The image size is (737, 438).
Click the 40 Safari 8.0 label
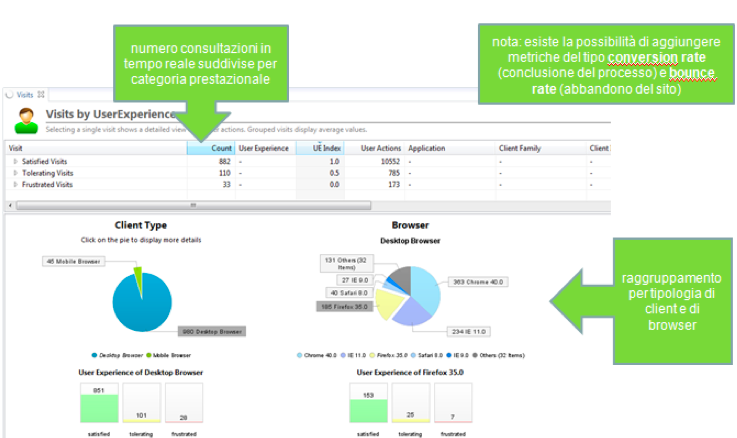point(349,293)
